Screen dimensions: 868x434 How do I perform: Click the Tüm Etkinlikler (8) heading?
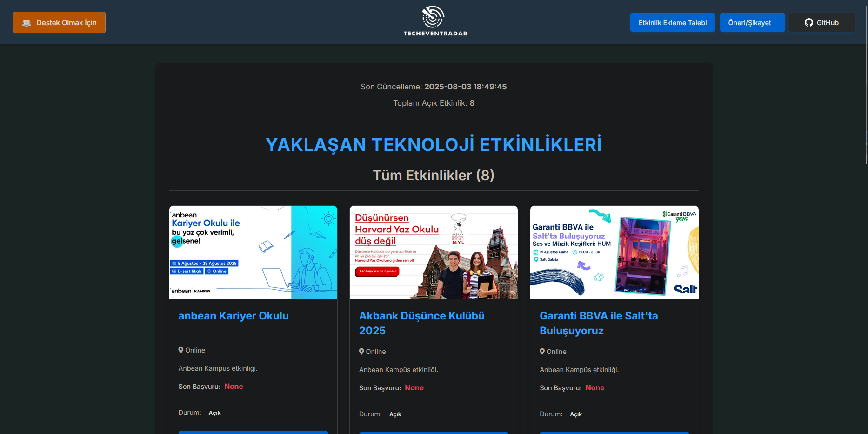click(x=434, y=175)
